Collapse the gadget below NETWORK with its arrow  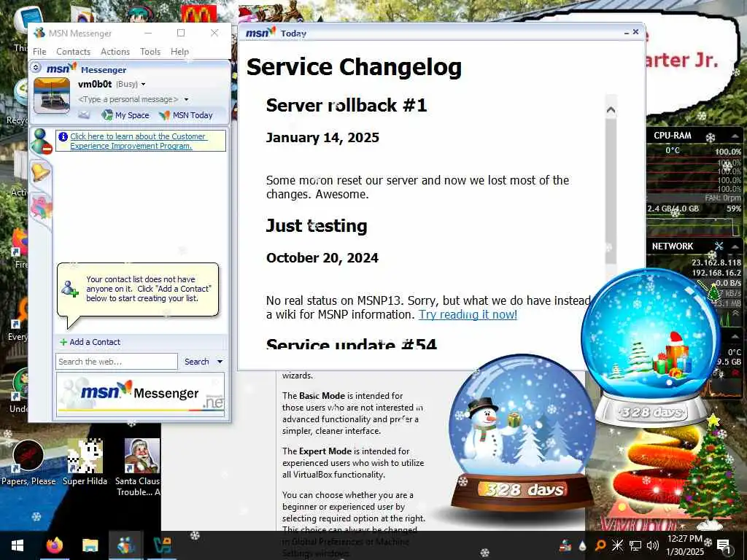point(735,336)
